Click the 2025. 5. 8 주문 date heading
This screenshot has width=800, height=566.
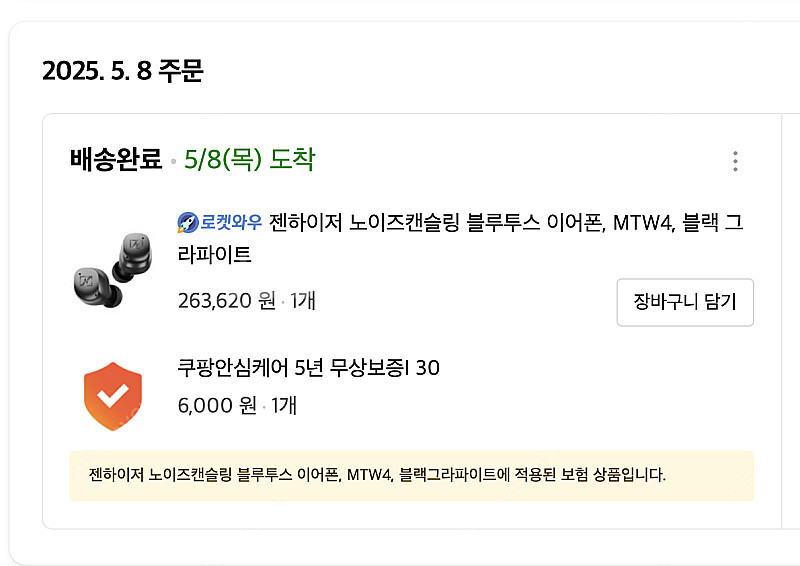tap(123, 72)
